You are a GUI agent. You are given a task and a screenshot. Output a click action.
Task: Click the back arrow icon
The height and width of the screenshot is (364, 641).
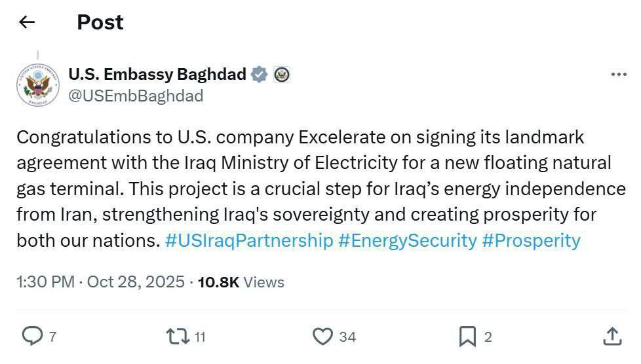click(x=26, y=22)
